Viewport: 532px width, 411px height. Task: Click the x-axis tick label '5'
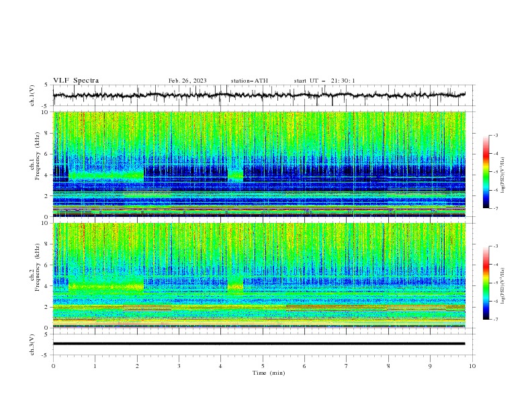263,366
